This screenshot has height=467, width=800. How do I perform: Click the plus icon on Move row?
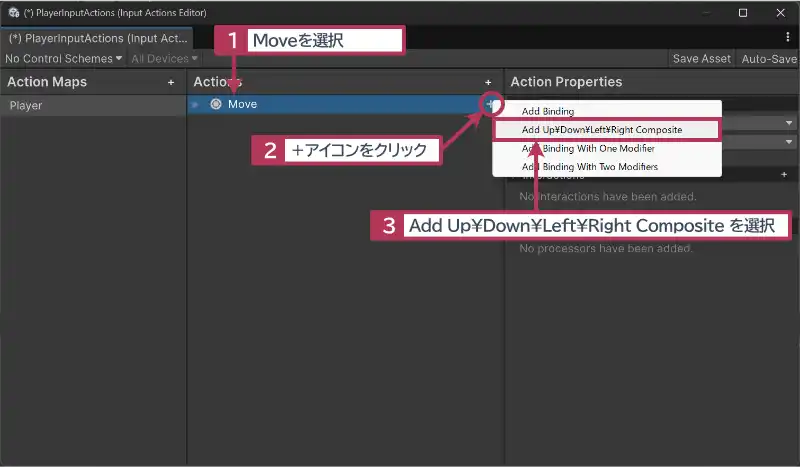[490, 104]
